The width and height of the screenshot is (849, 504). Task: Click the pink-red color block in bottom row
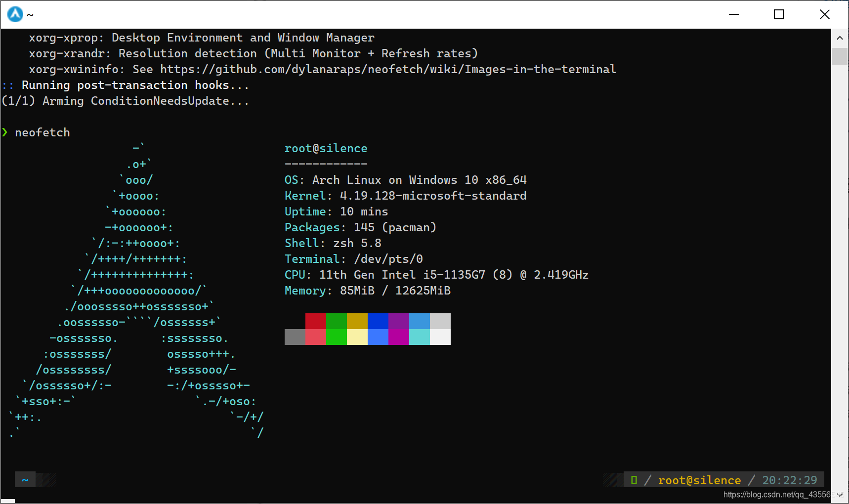coord(316,337)
